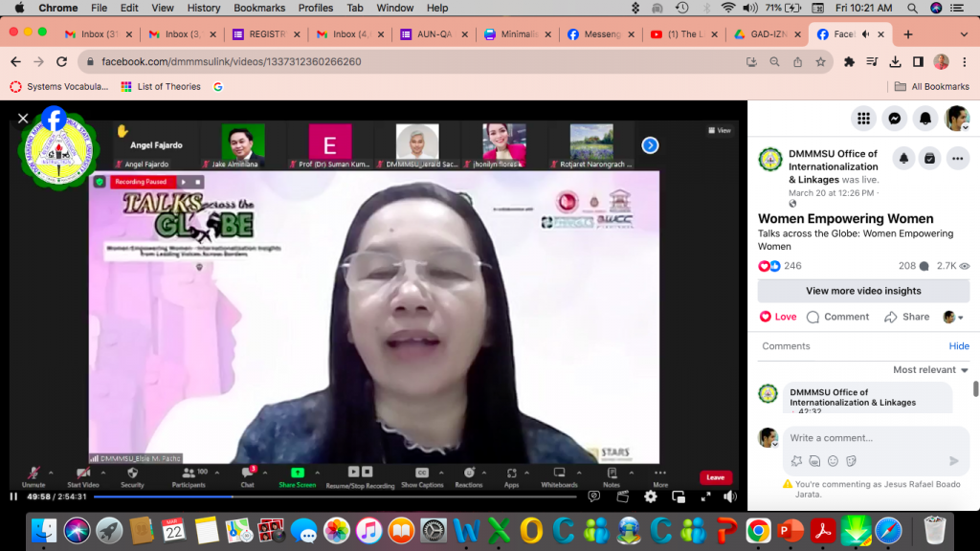Open the account profile picture menu

click(x=957, y=118)
